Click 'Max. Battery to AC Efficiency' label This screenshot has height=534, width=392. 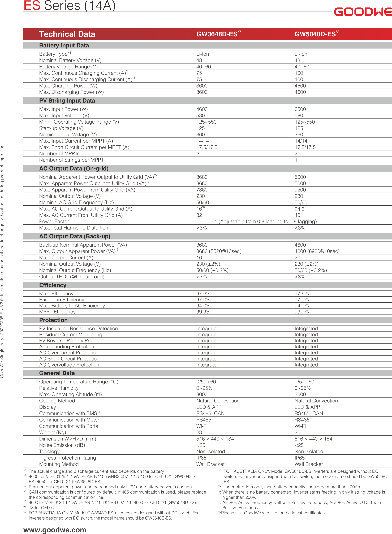pos(72,306)
